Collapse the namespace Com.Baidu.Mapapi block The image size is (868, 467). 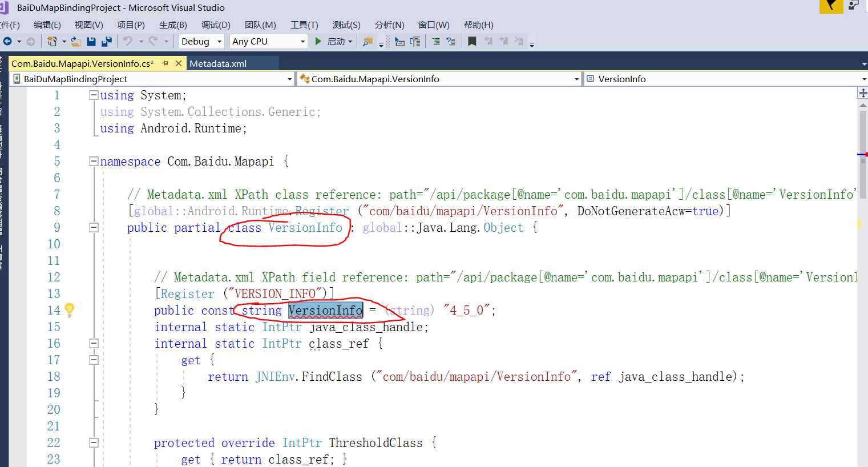tap(94, 162)
